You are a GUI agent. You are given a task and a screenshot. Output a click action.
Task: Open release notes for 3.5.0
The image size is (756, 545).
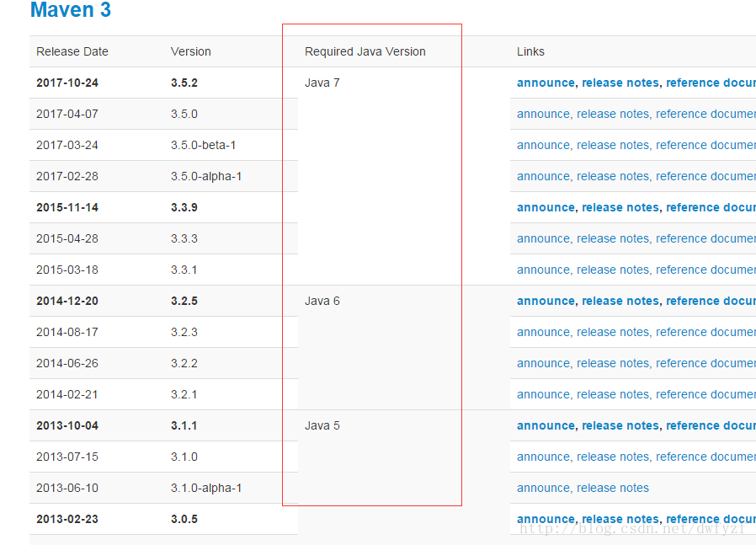[613, 115]
